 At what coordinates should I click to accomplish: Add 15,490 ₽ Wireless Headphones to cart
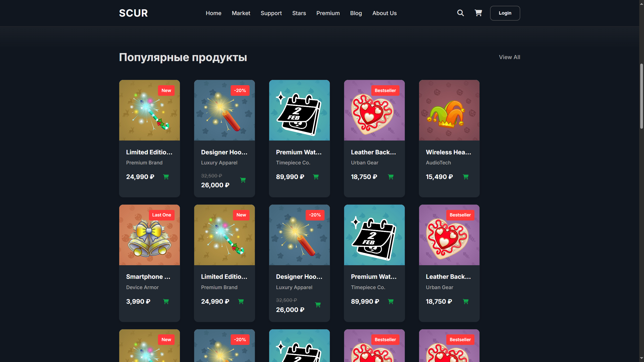[466, 177]
